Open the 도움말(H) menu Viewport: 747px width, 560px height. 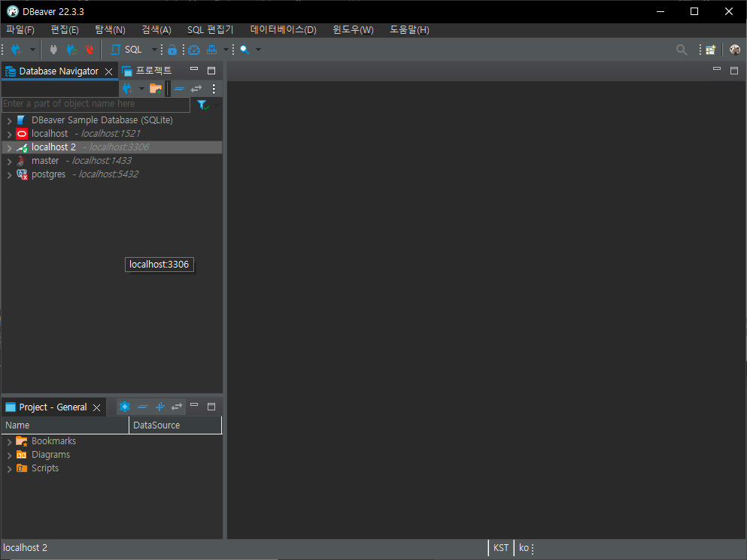[x=409, y=30]
